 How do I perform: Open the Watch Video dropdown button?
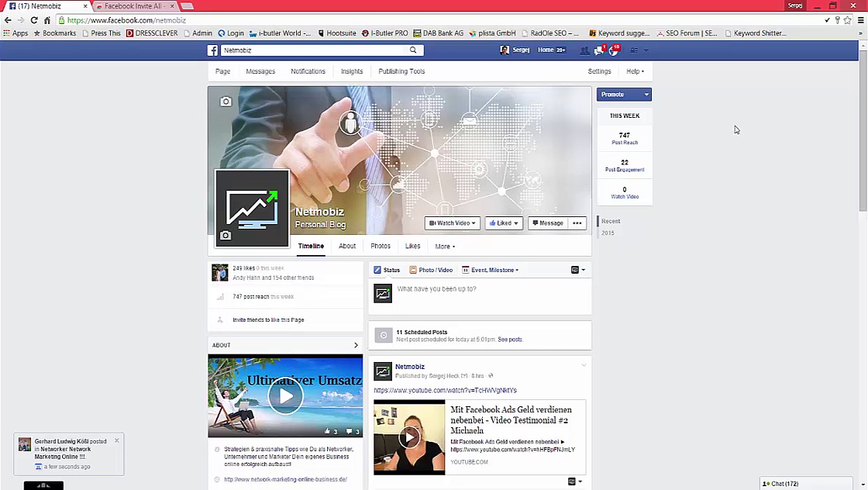[453, 223]
